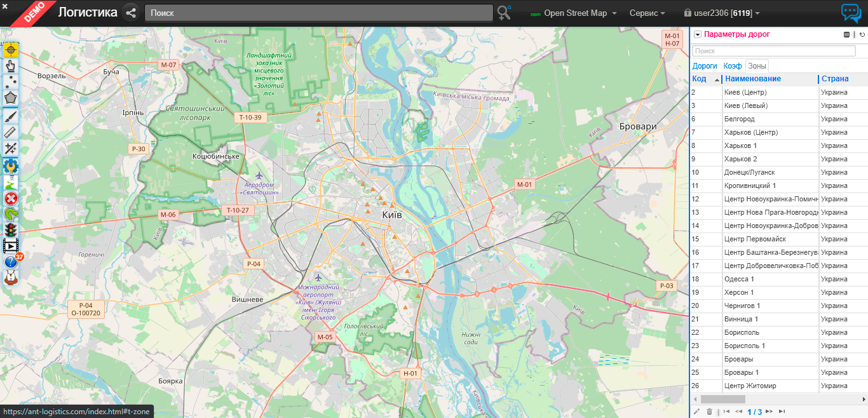Screen dimensions: 868x418
Task: Select the crosshair target map tool
Action: coord(11,50)
